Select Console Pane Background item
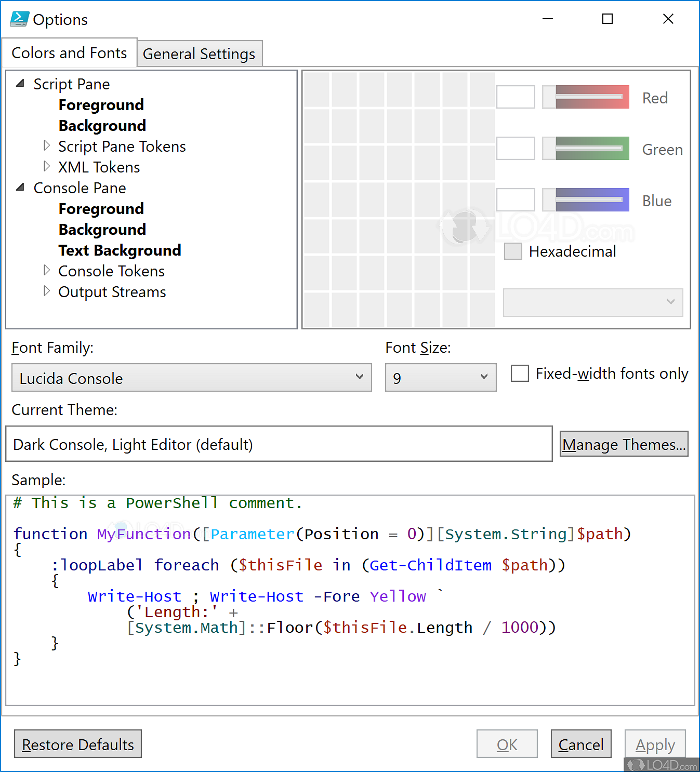This screenshot has height=772, width=700. (102, 230)
